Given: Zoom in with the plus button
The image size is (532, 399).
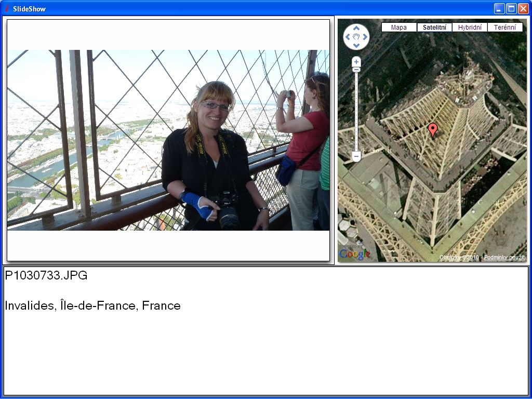Looking at the screenshot, I should pyautogui.click(x=356, y=61).
